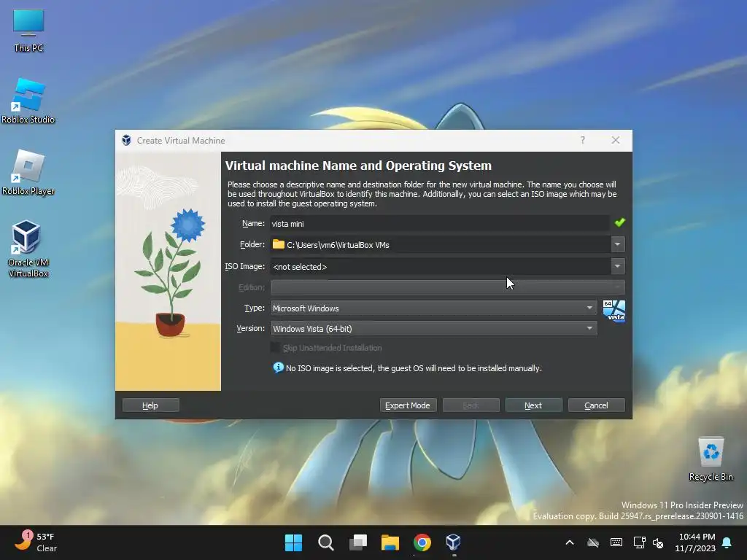Click the network status tray icon
Viewport: 747px width, 560px height.
click(639, 542)
